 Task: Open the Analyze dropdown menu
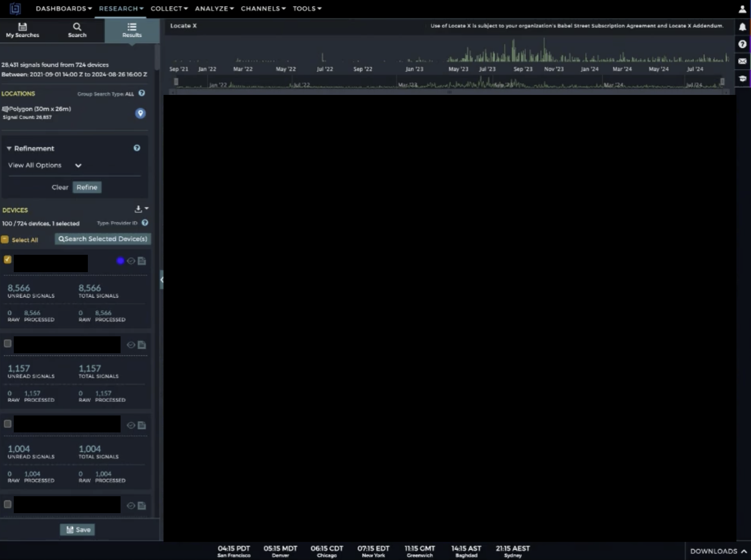[x=214, y=9]
